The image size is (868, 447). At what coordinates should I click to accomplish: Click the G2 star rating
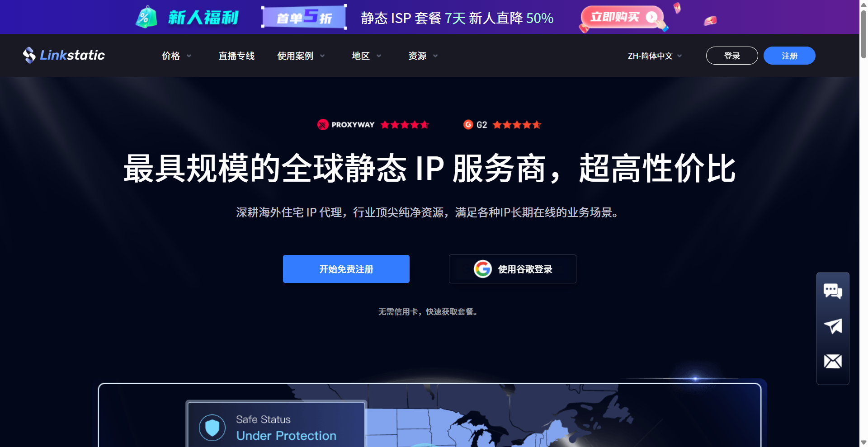pyautogui.click(x=517, y=125)
